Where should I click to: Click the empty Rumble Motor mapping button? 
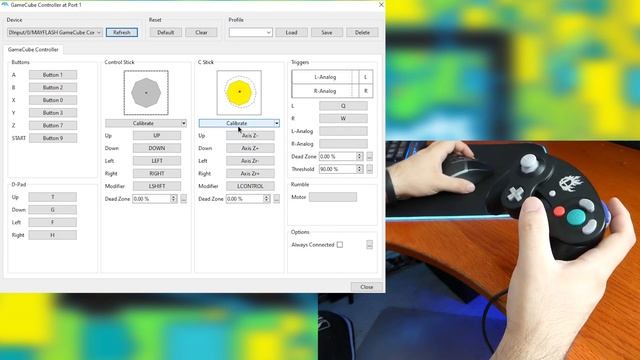tap(333, 197)
